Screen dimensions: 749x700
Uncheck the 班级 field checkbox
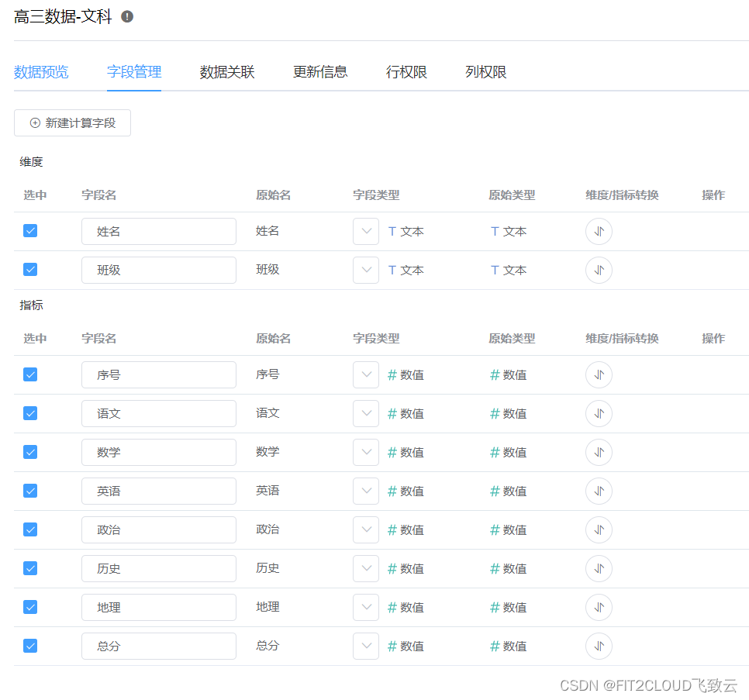coord(30,270)
